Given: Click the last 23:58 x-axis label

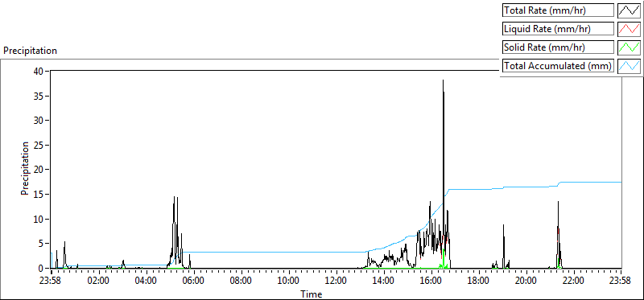Looking at the screenshot, I should point(621,282).
